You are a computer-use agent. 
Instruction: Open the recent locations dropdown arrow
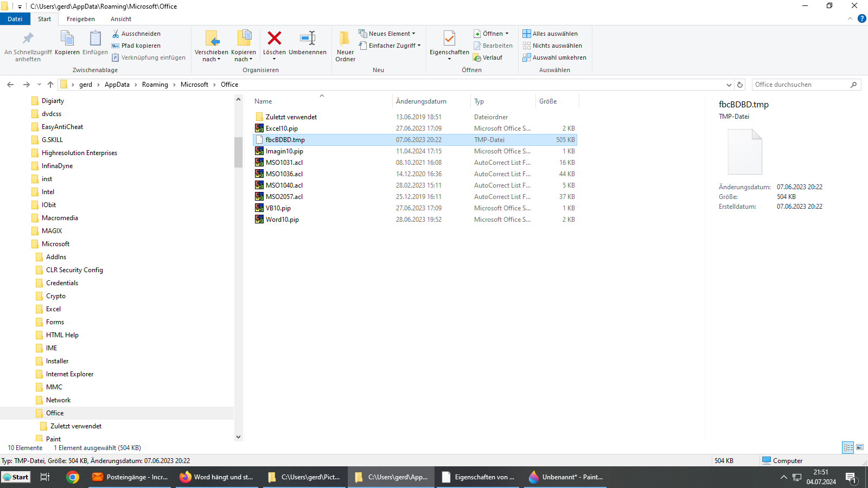[39, 85]
